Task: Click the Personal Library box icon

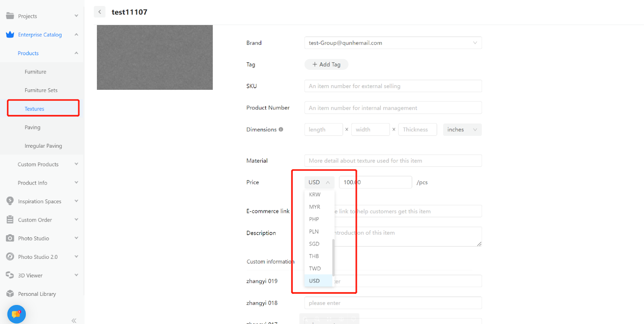Action: tap(10, 294)
